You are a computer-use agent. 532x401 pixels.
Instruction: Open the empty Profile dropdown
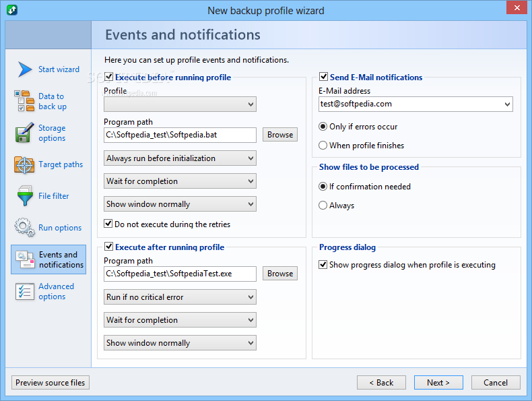pos(180,104)
